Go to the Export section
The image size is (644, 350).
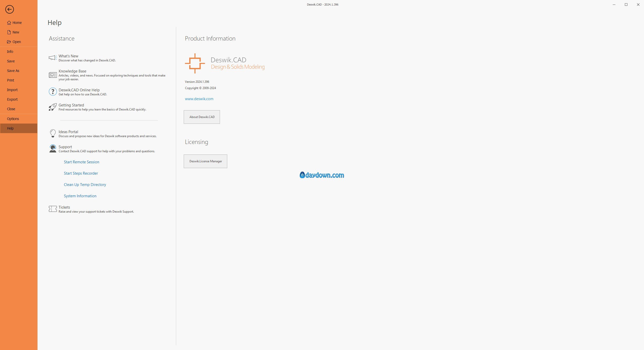click(x=12, y=99)
